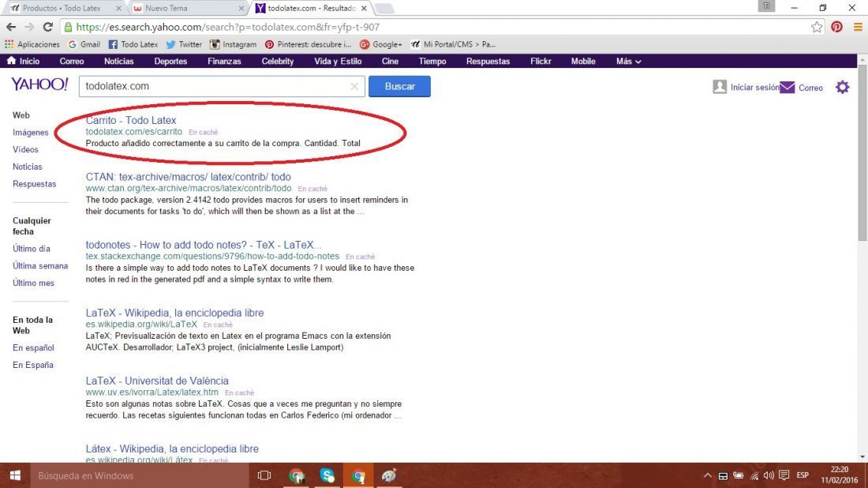Open Tiempo in the Yahoo navigation bar
868x488 pixels.
click(432, 61)
